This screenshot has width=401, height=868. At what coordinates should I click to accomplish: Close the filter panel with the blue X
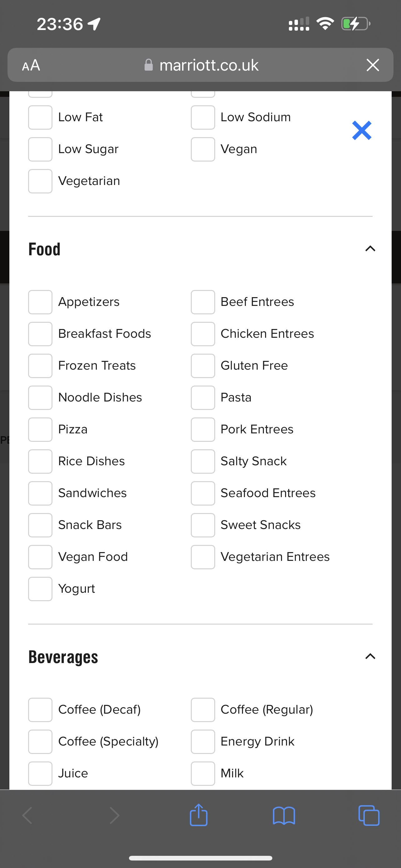(x=362, y=130)
